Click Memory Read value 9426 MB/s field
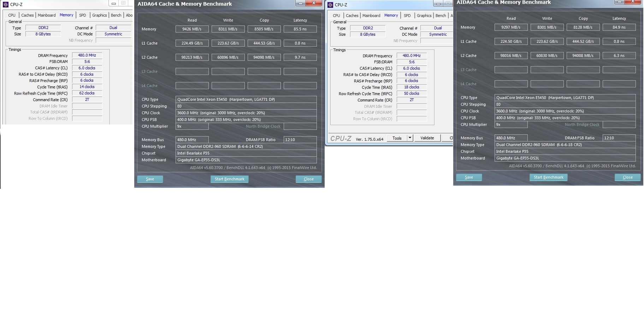 point(192,29)
